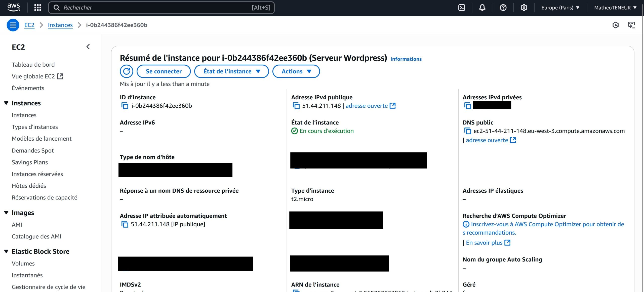Open Instances réservées in sidebar
This screenshot has height=292, width=644.
pos(37,174)
